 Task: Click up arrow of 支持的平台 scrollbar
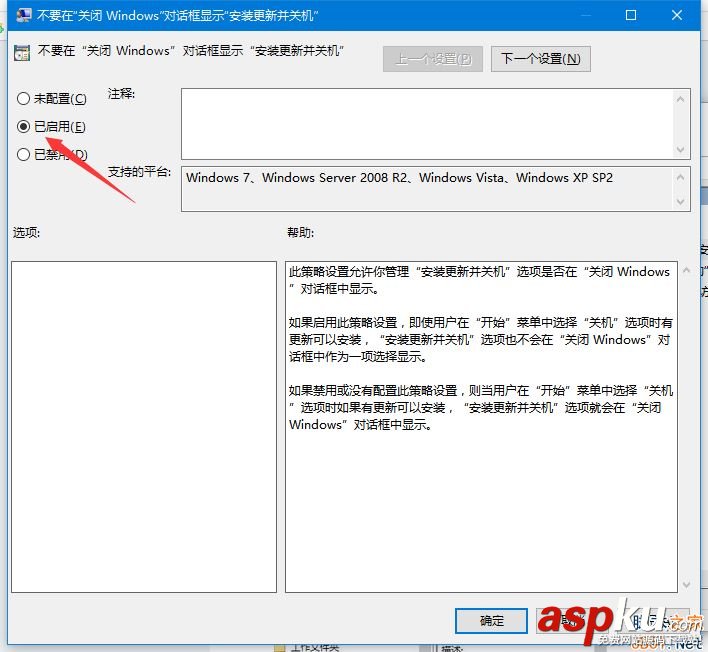[680, 177]
